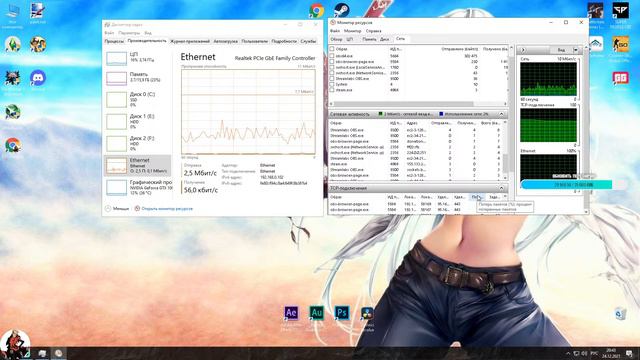This screenshot has height=360, width=640.
Task: Switch to the Подробности tab
Action: click(284, 41)
